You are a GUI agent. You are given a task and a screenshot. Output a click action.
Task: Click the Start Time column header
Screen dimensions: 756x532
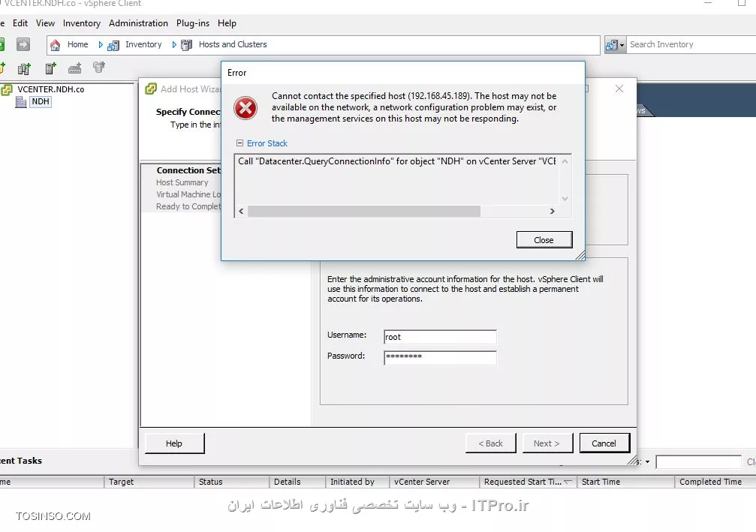point(625,482)
